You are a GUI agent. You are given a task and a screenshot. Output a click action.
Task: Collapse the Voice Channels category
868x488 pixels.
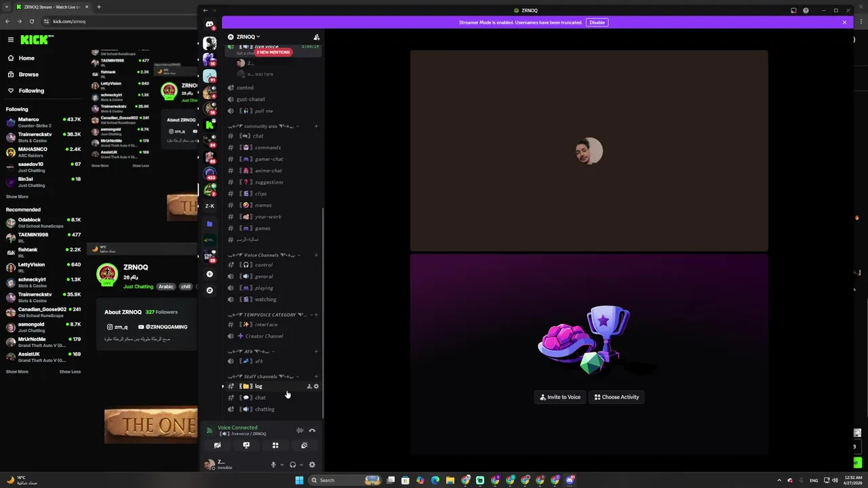[x=262, y=255]
